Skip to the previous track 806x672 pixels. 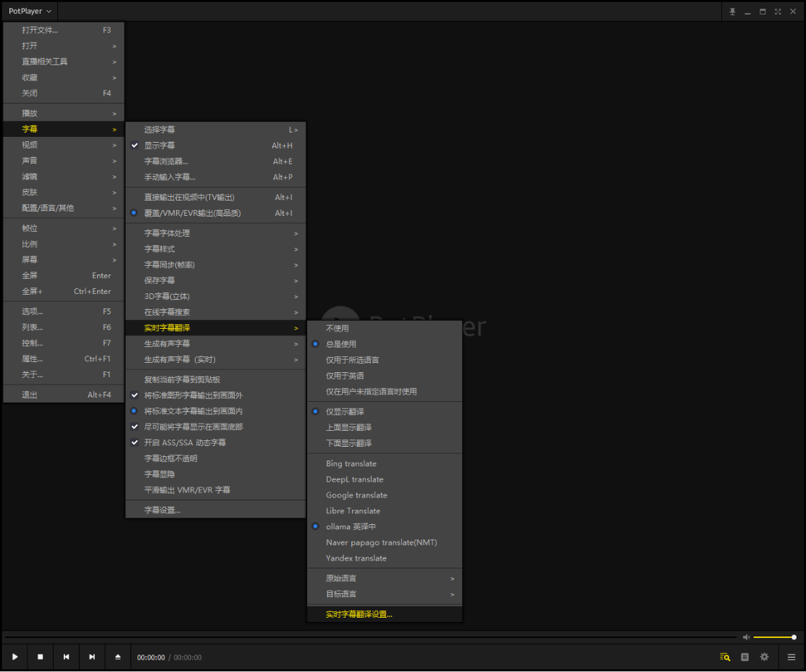[x=67, y=657]
